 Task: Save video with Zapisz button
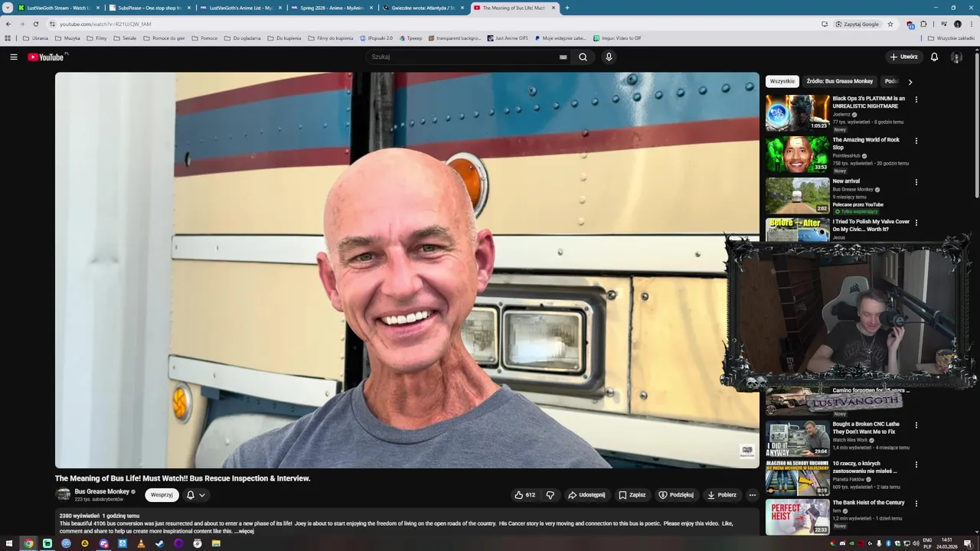632,495
